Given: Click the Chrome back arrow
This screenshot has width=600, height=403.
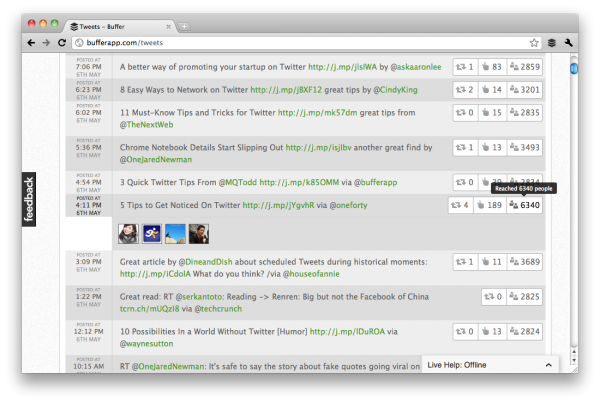Looking at the screenshot, I should click(30, 43).
